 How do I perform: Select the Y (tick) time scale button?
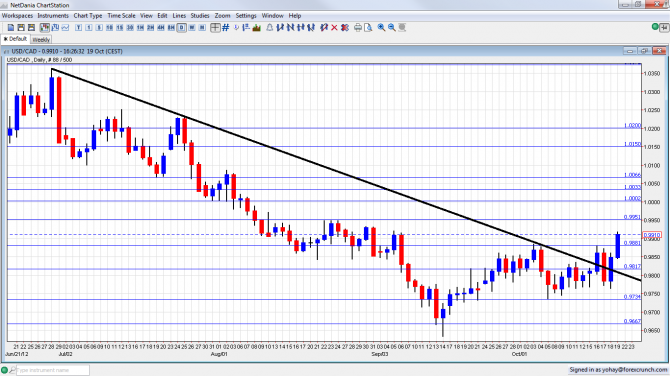tap(79, 27)
